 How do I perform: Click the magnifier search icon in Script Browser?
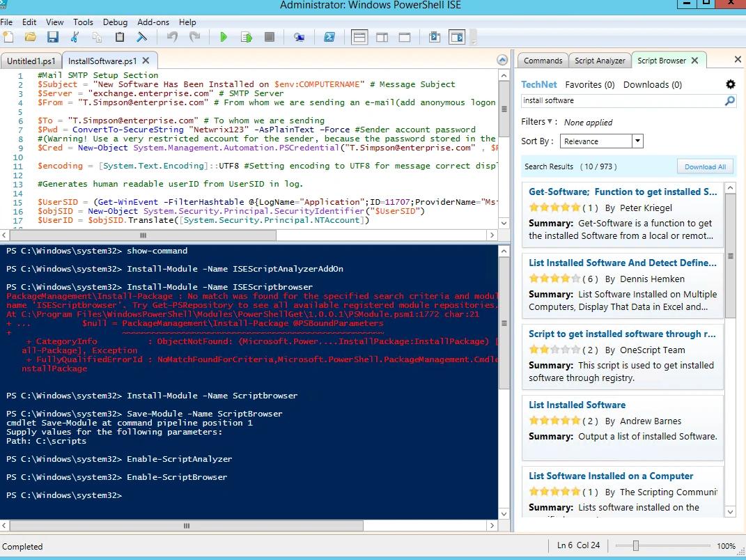pos(729,101)
